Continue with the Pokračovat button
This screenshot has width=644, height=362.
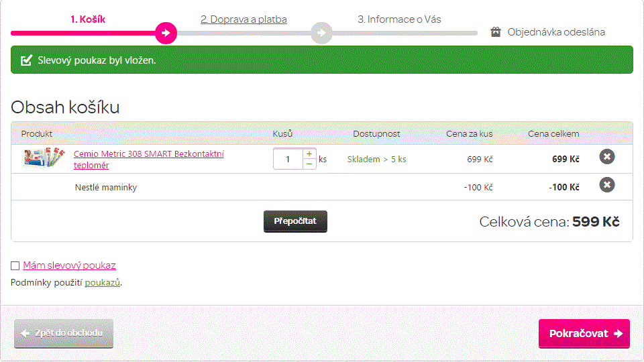point(584,333)
